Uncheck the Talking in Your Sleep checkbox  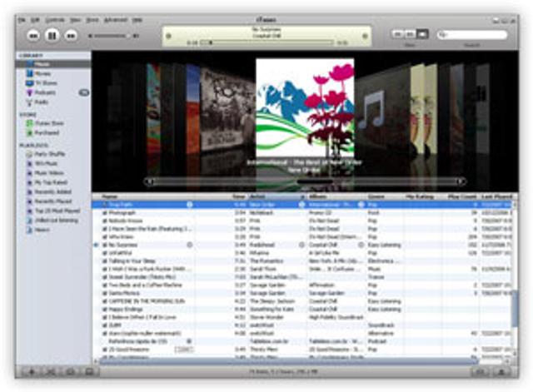(x=105, y=261)
